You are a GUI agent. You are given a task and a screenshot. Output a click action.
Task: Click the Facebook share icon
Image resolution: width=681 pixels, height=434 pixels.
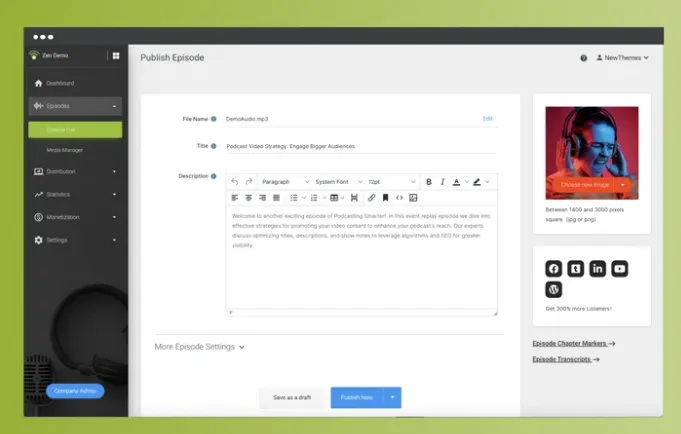pyautogui.click(x=554, y=269)
